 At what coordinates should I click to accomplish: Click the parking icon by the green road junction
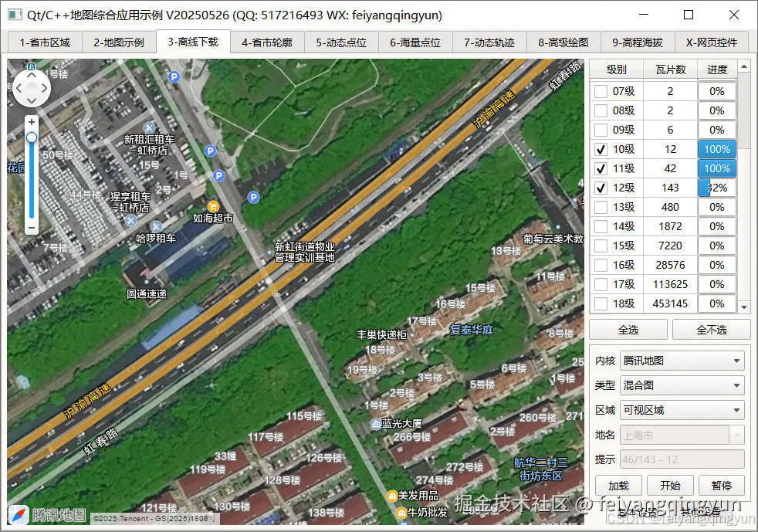(x=253, y=197)
